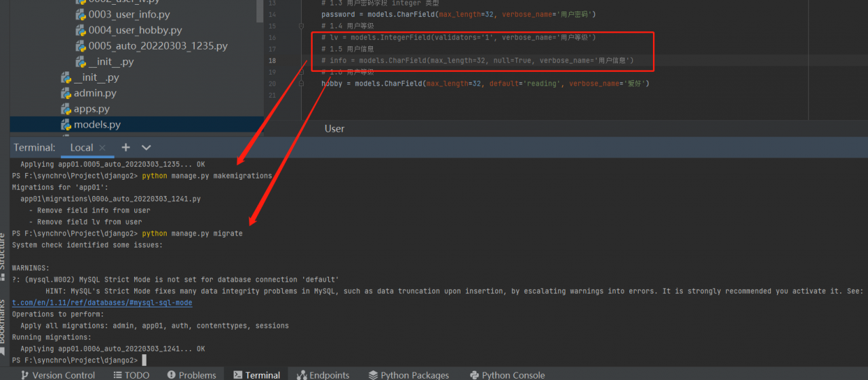This screenshot has width=868, height=380.
Task: Click fold marker on editor line 20
Action: [301, 83]
